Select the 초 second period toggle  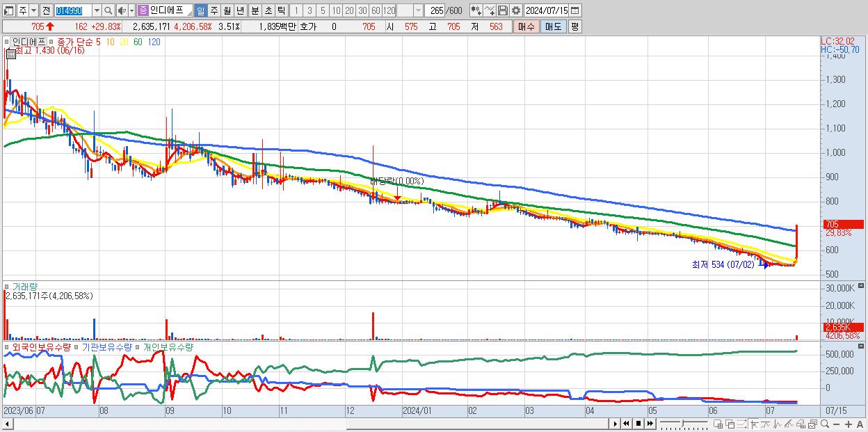[268, 10]
